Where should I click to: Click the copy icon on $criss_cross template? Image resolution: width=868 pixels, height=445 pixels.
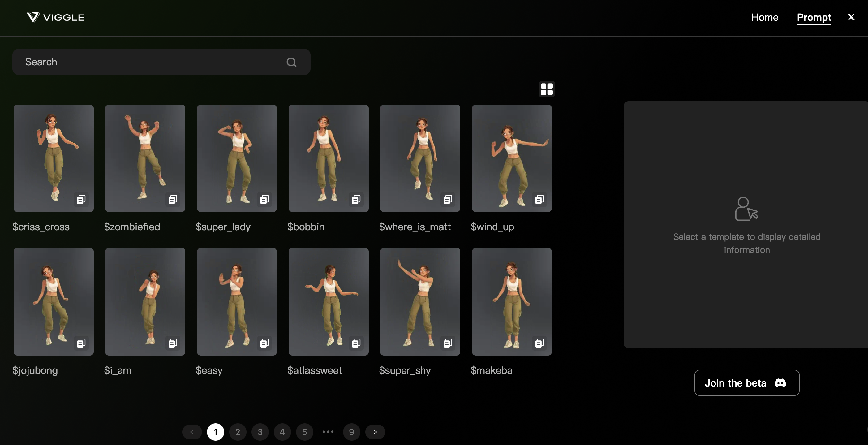81,199
